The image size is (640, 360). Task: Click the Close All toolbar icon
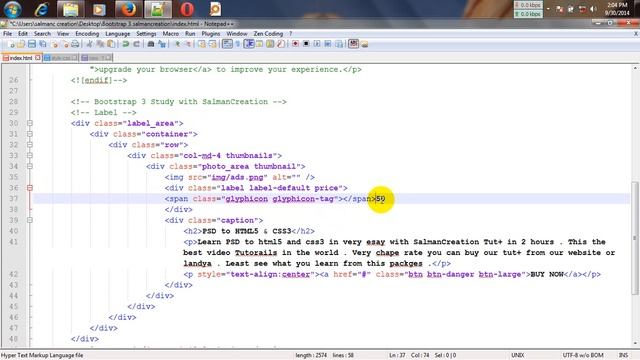tap(65, 44)
